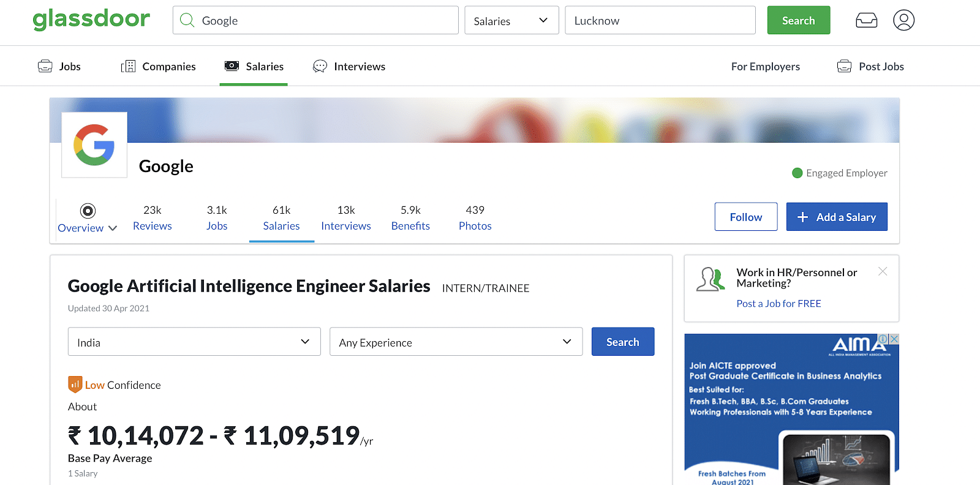
Task: Click Post a Job for FREE link
Action: pos(778,303)
